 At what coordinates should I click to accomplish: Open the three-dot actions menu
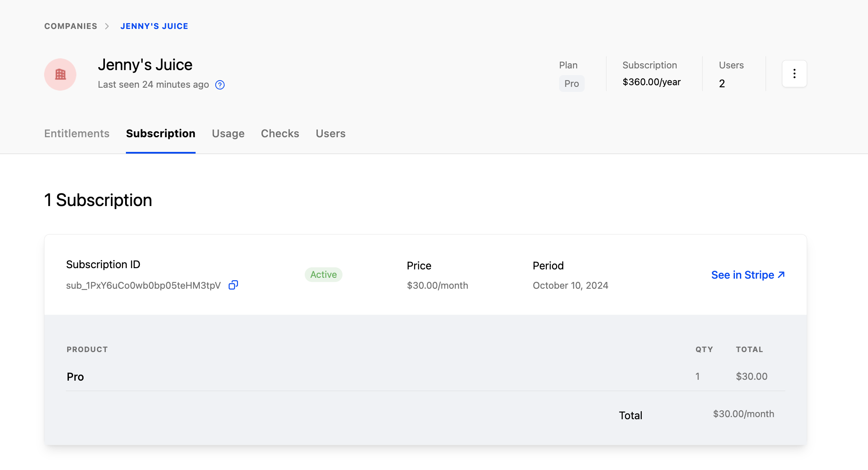click(x=794, y=74)
